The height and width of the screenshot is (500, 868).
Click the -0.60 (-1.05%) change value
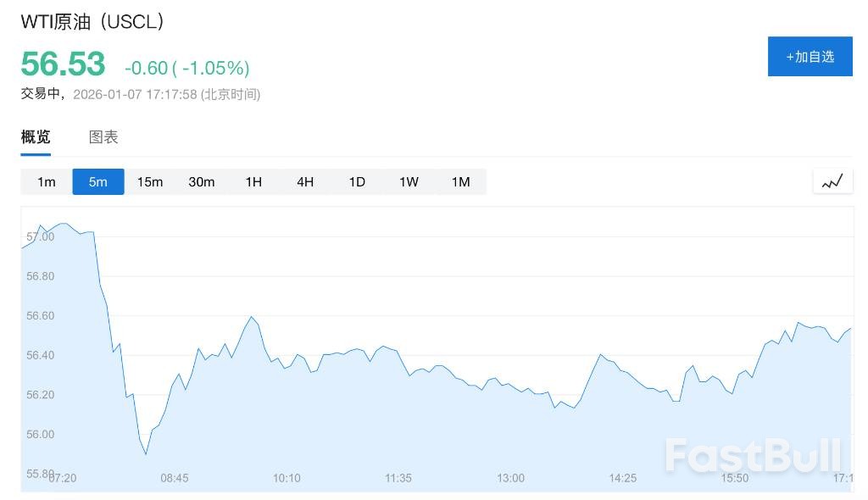[187, 68]
